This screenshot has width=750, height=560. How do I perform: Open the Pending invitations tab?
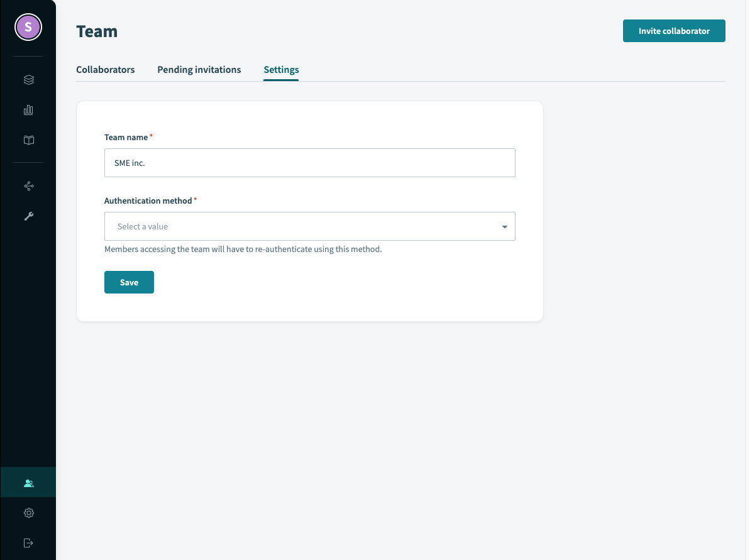click(199, 69)
